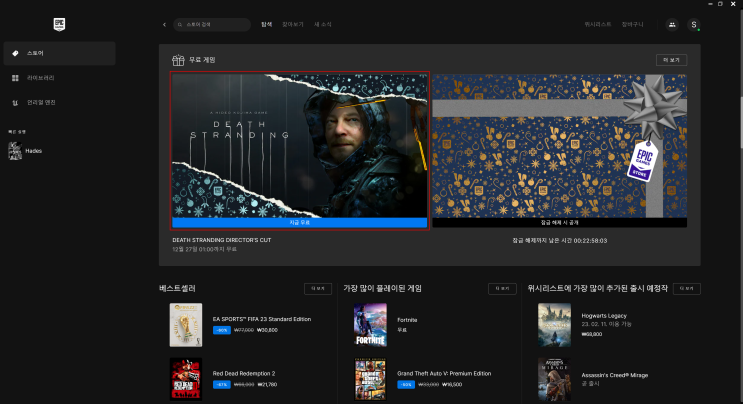Click DEATH STRANDING DIRECTOR'S CUT title text
The height and width of the screenshot is (404, 743).
222,240
